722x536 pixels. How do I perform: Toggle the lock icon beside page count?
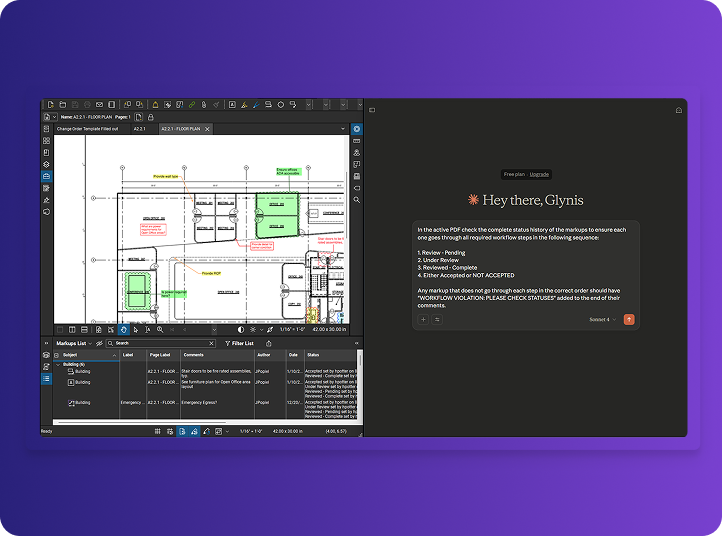pyautogui.click(x=151, y=117)
